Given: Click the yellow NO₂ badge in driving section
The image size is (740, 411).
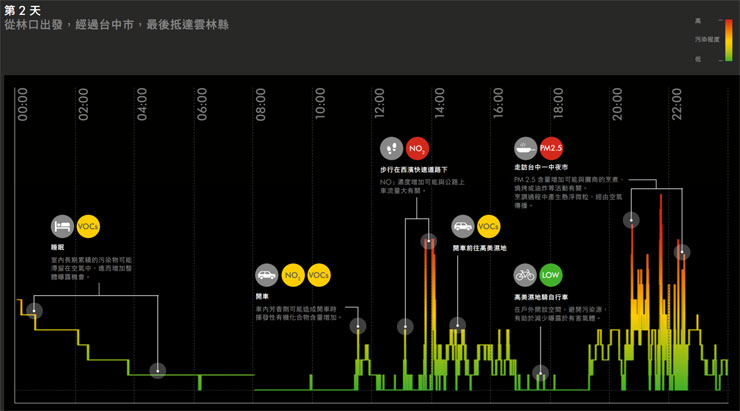Looking at the screenshot, I should [x=293, y=275].
